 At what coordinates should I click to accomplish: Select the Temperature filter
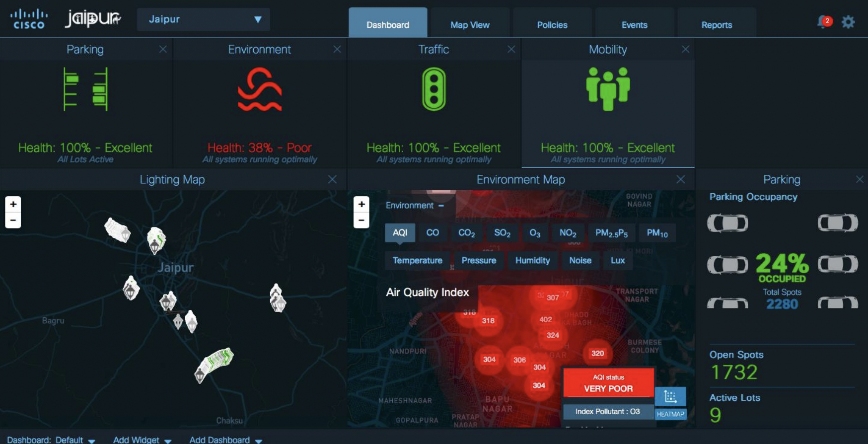point(417,260)
